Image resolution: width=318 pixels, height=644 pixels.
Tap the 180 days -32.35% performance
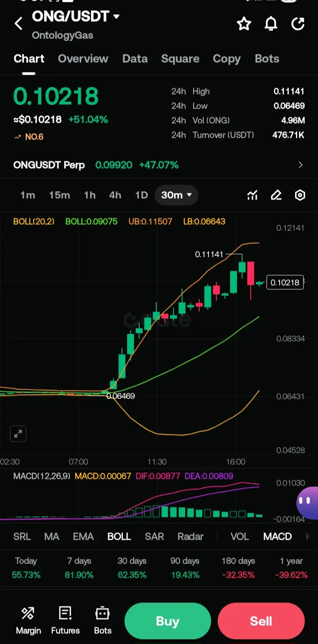(x=238, y=568)
